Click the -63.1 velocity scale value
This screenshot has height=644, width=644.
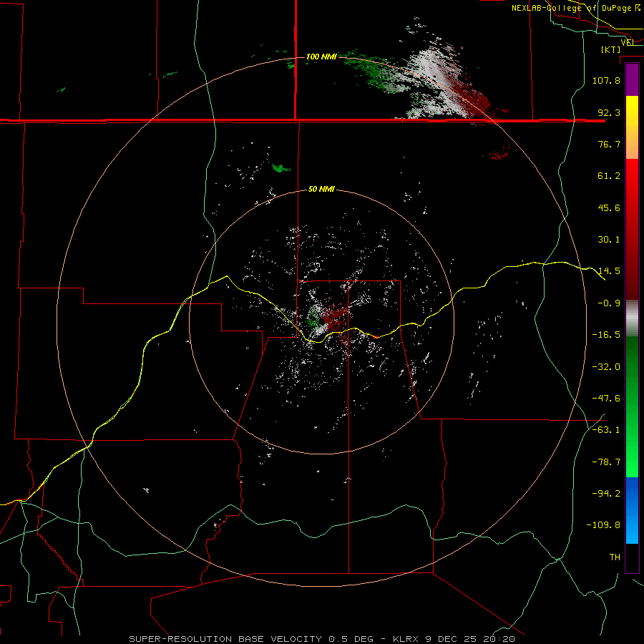[606, 430]
